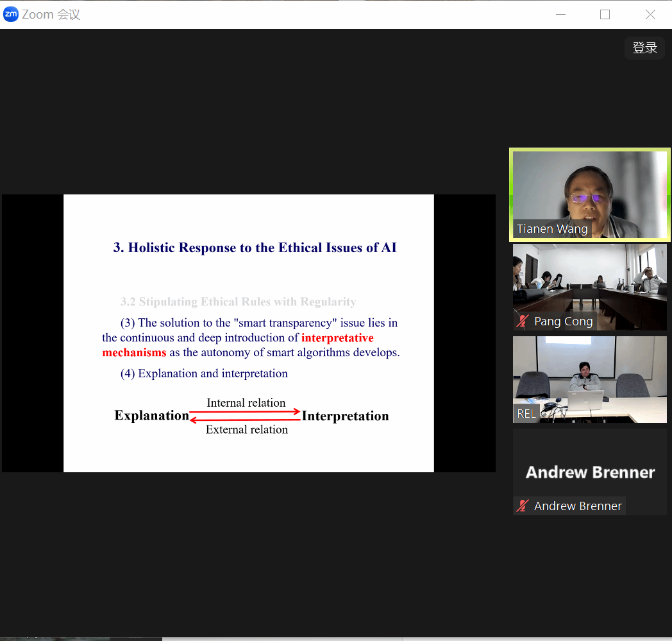The width and height of the screenshot is (672, 641).
Task: Click the slide heading Holistic Response
Action: coord(255,248)
